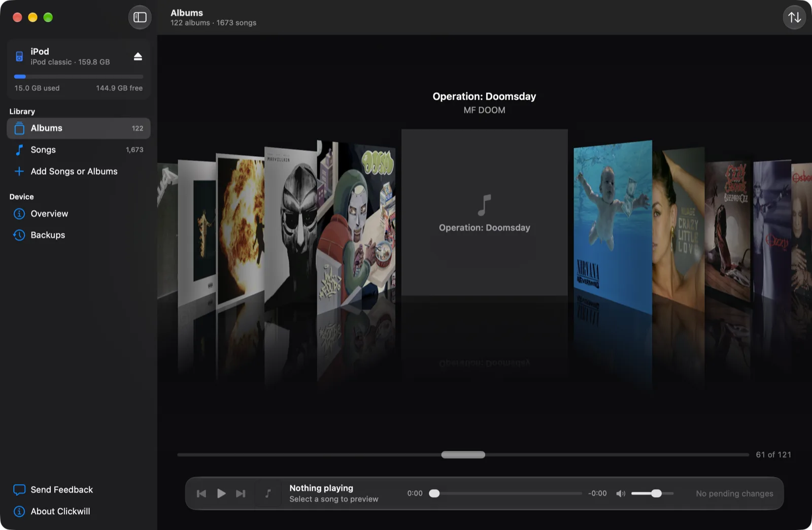
Task: Click the About Clickwill info icon
Action: pyautogui.click(x=19, y=511)
